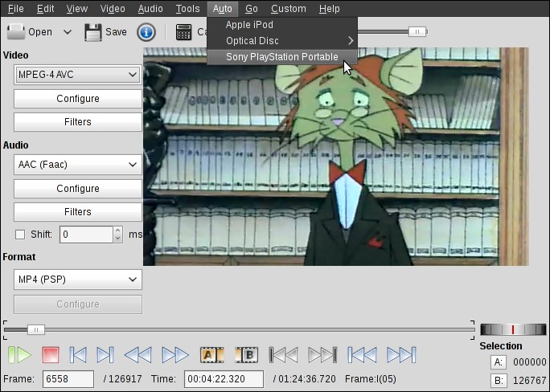Expand the Optical Disc submenu
Image resolution: width=550 pixels, height=392 pixels.
[282, 41]
